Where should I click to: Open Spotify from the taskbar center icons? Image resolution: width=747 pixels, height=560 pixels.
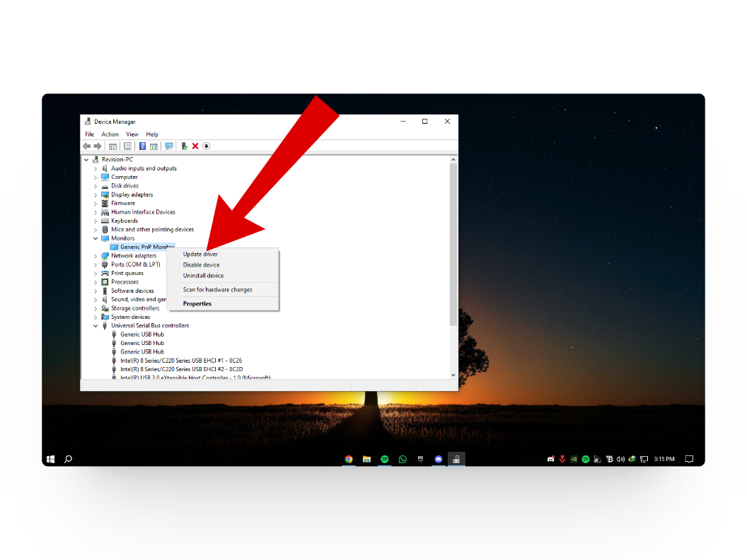tap(384, 459)
